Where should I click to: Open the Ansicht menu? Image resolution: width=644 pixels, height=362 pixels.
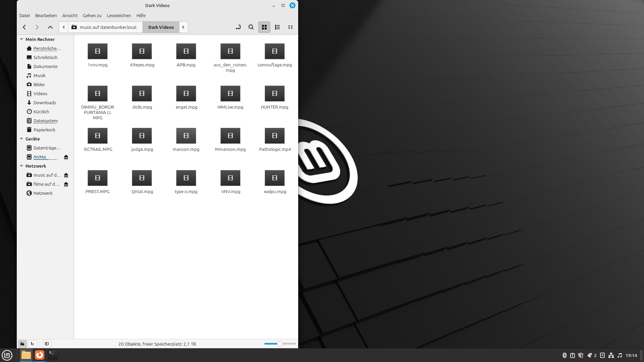pyautogui.click(x=70, y=15)
